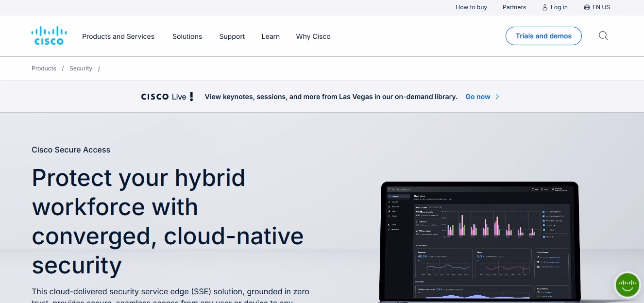Screen dimensions: 644x303
Task: Click the Cisco Secure Access heading text
Action: click(71, 150)
